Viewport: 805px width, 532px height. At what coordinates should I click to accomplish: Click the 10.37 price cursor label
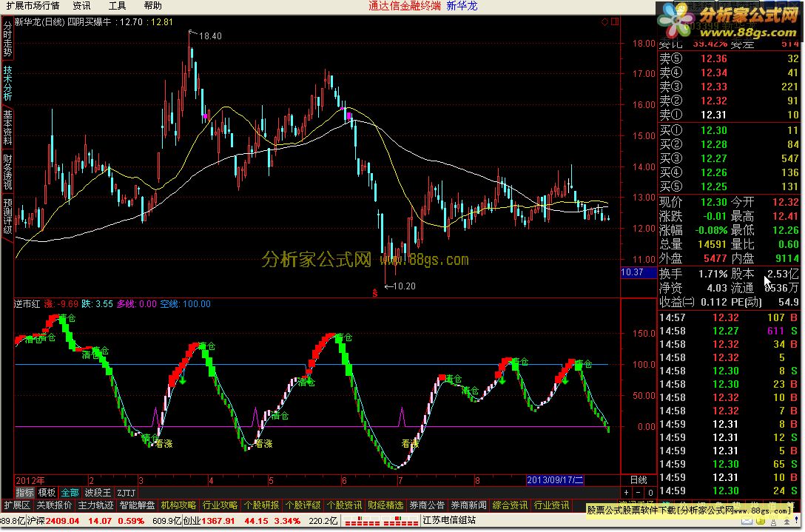639,273
